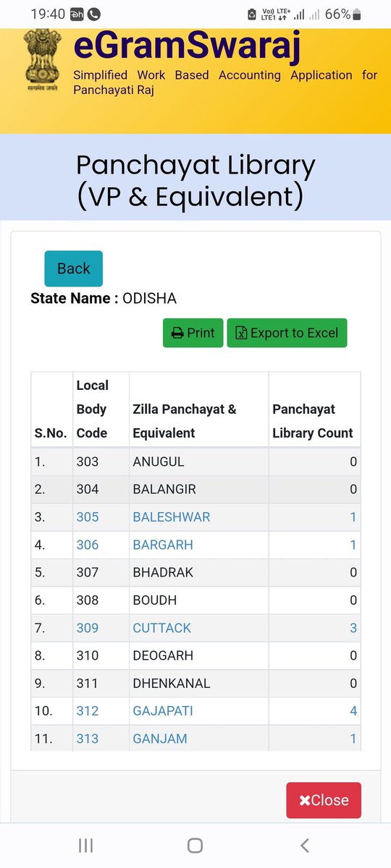This screenshot has width=391, height=868.
Task: Tap Android home navigation icon
Action: 195,845
